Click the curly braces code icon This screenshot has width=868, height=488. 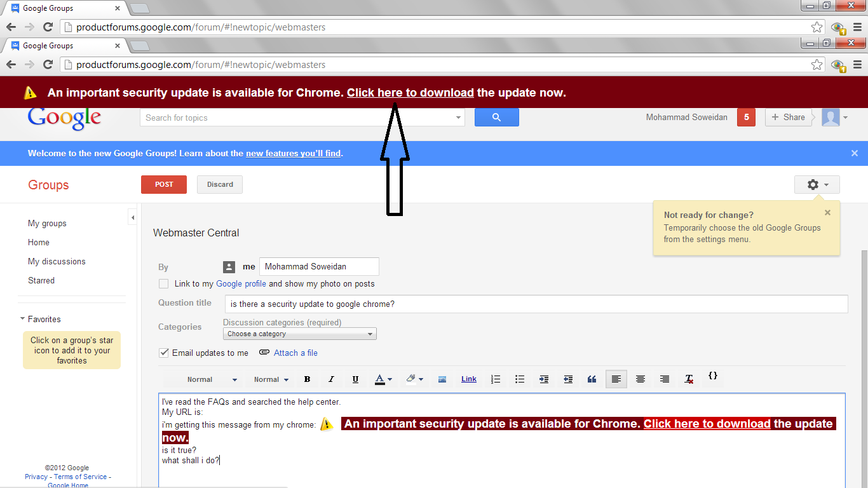coord(713,376)
